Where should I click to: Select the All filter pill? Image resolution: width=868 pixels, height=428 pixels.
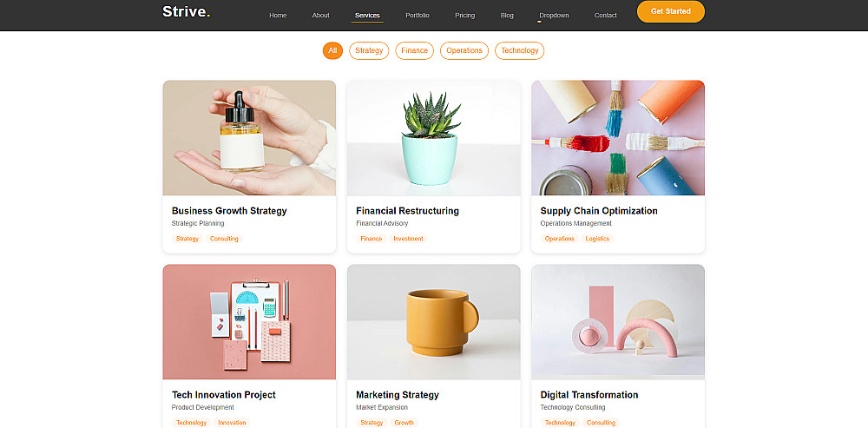click(332, 50)
